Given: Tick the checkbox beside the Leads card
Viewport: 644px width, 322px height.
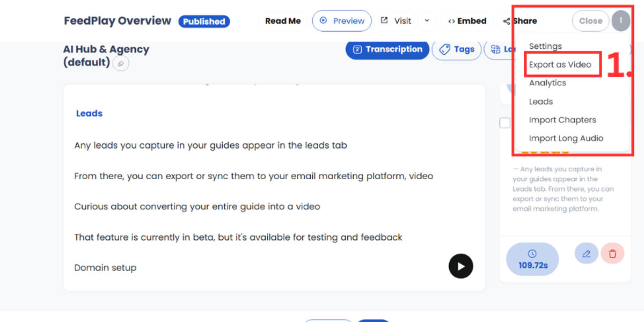Looking at the screenshot, I should (x=504, y=123).
